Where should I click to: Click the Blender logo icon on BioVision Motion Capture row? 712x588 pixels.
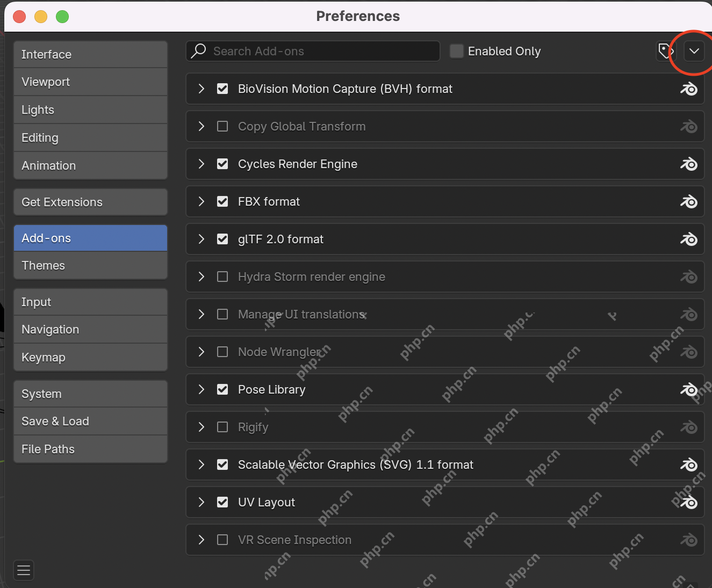pyautogui.click(x=689, y=89)
